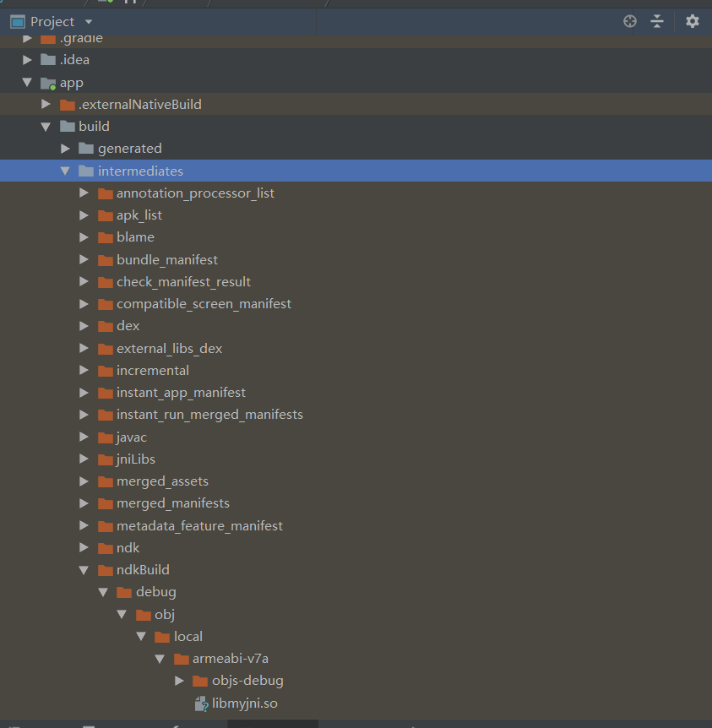
Task: Expand the bundle_manifest folder arrow
Action: [84, 259]
